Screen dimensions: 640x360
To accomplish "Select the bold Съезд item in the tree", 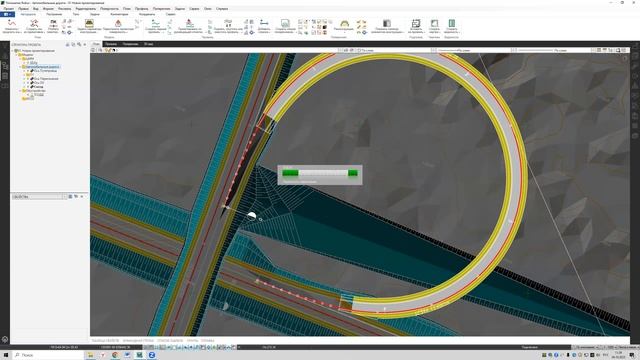I will pyautogui.click(x=39, y=87).
